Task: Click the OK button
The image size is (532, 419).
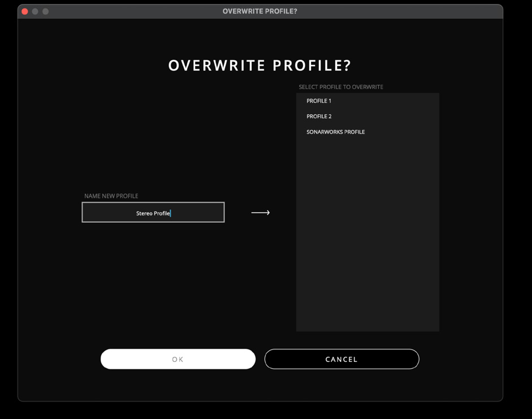Action: pyautogui.click(x=178, y=359)
